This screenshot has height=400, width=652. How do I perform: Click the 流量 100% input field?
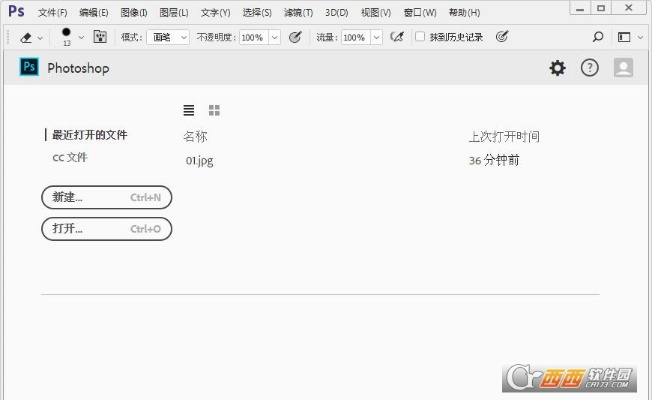[356, 37]
